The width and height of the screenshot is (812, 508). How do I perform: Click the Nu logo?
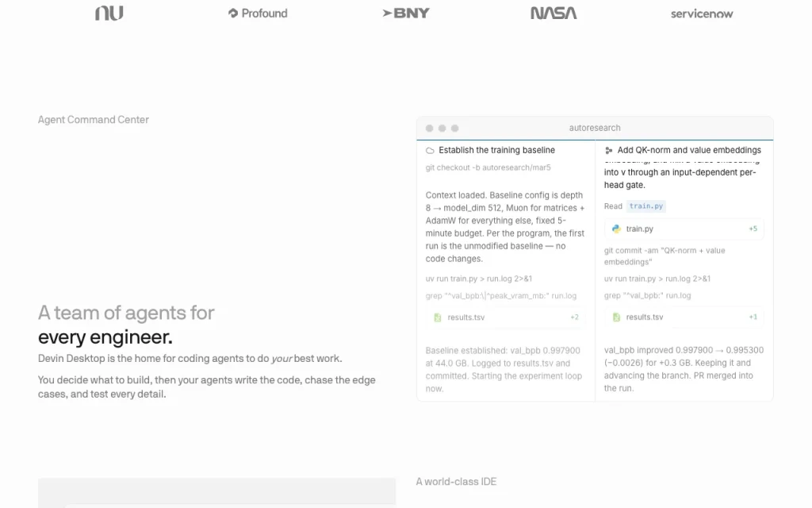click(x=109, y=13)
